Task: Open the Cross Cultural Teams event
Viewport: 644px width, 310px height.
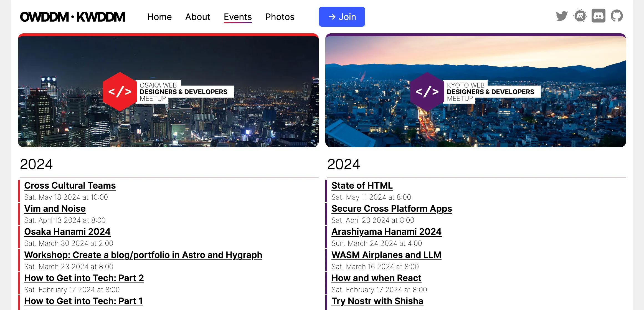Action: pos(70,185)
